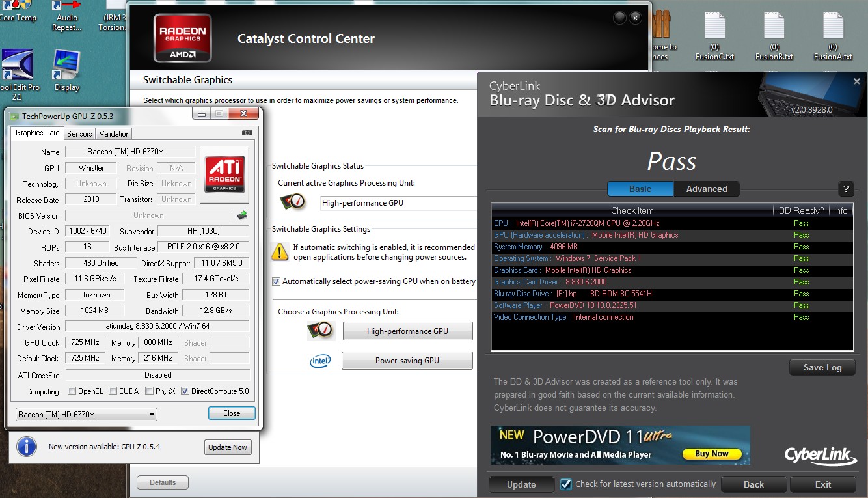Image resolution: width=868 pixels, height=498 pixels.
Task: Uncheck Check for latest version automatically
Action: tap(566, 484)
